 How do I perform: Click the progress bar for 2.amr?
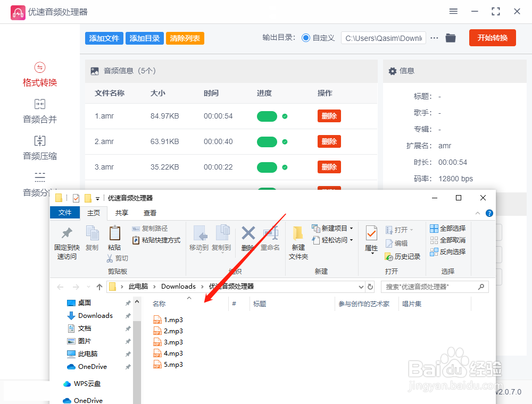pos(267,141)
